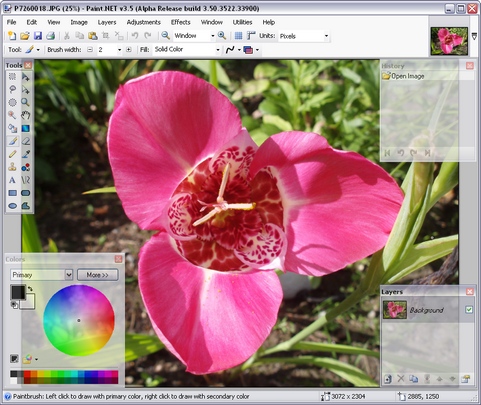Click the Zoom Out magnifier icon
This screenshot has height=405, width=481.
pyautogui.click(x=165, y=36)
